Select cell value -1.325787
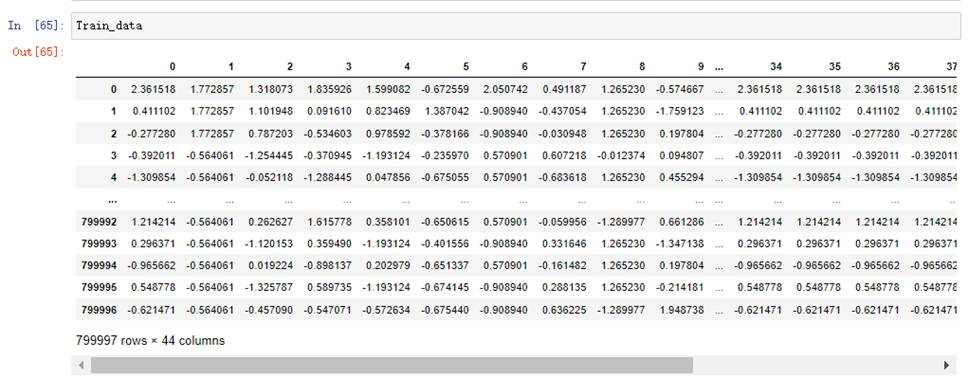The width and height of the screenshot is (968, 378). (269, 288)
